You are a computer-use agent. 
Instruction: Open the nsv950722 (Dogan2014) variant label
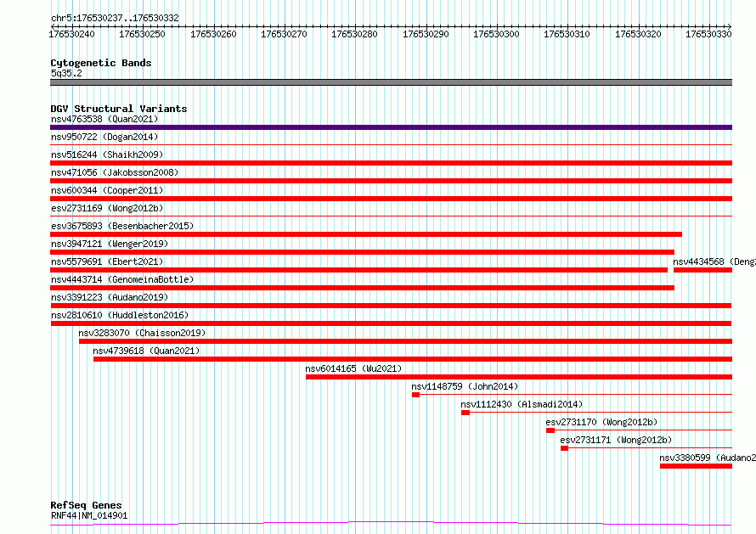pyautogui.click(x=104, y=137)
